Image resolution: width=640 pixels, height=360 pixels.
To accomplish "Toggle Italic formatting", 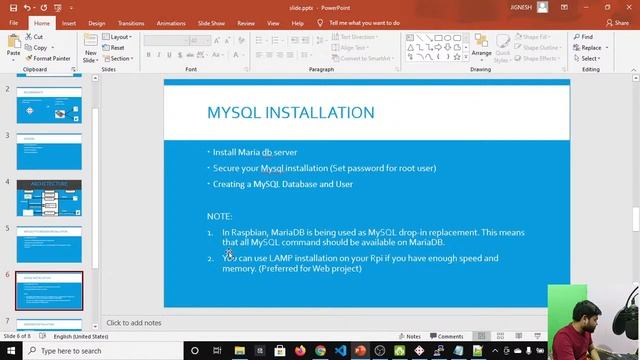I will click(159, 55).
